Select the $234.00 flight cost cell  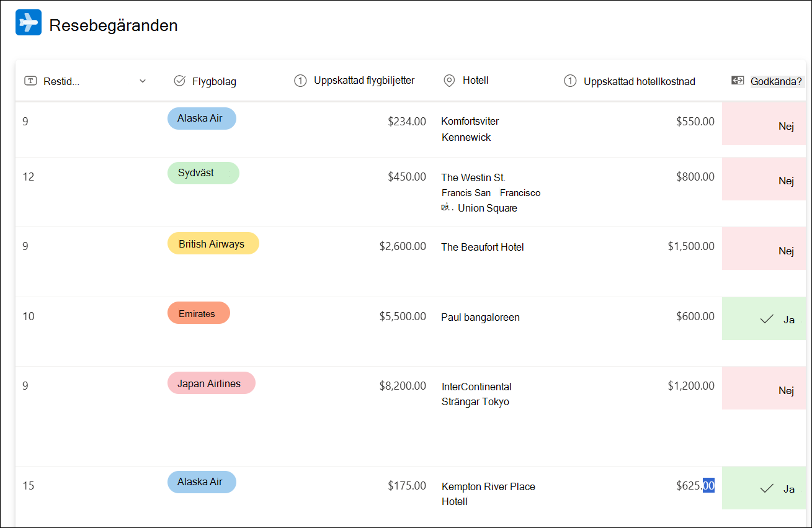pyautogui.click(x=407, y=122)
